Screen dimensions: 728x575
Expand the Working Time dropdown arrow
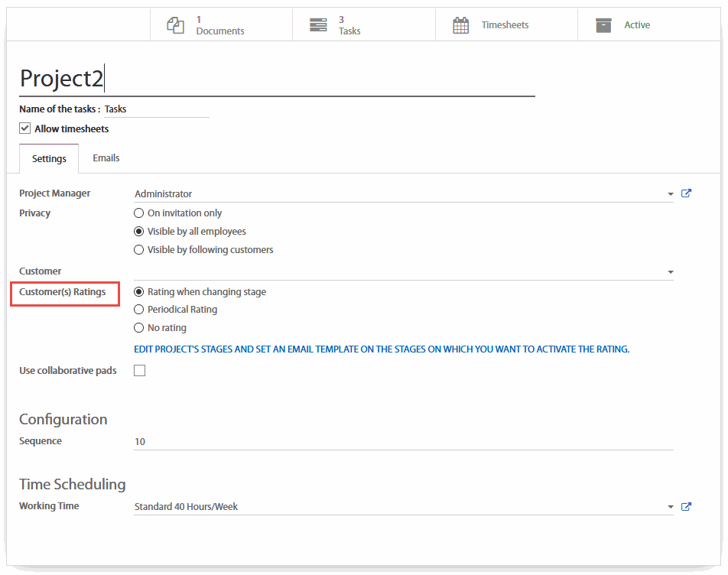coord(671,507)
